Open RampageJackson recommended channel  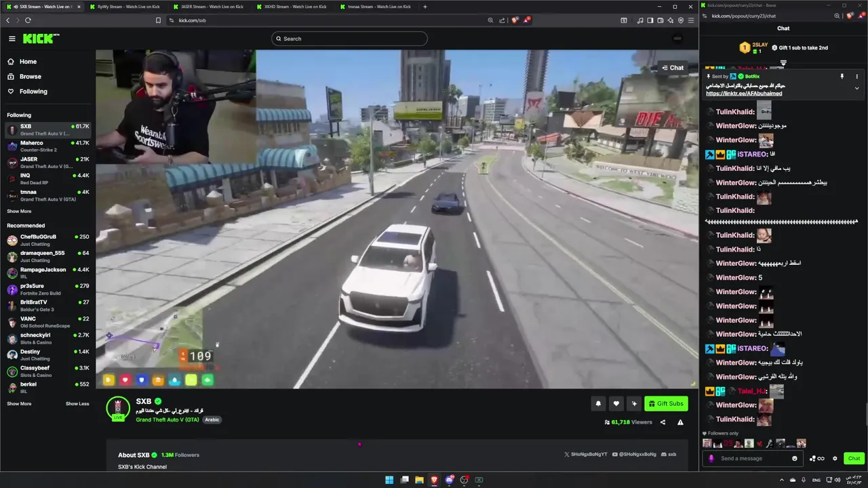point(47,272)
